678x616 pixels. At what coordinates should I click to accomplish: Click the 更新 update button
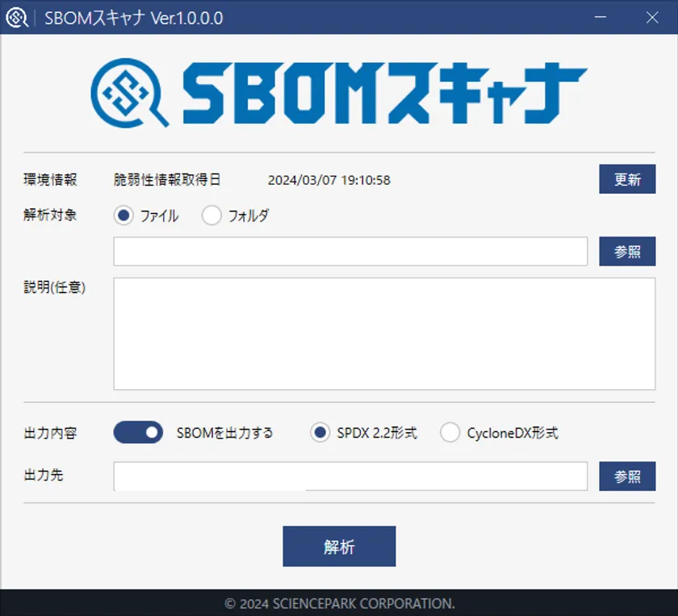627,179
